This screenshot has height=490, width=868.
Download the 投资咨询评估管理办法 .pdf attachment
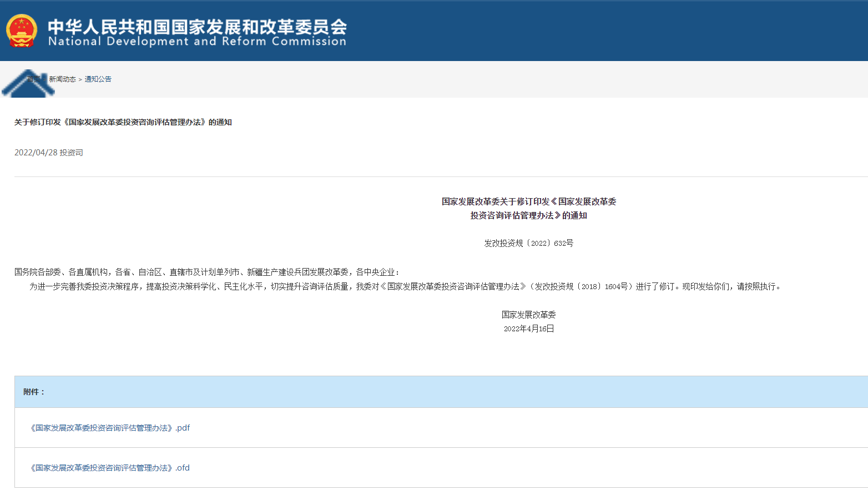pos(109,428)
